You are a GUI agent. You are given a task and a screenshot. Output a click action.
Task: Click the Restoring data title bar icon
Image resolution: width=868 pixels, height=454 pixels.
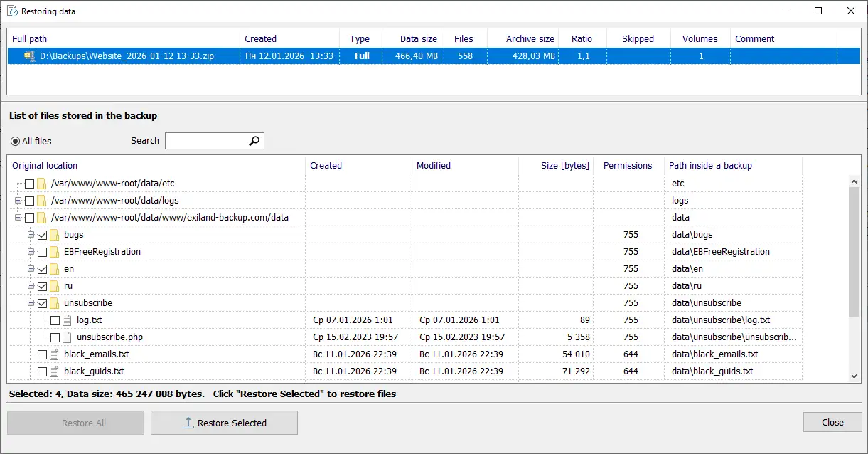[x=10, y=11]
